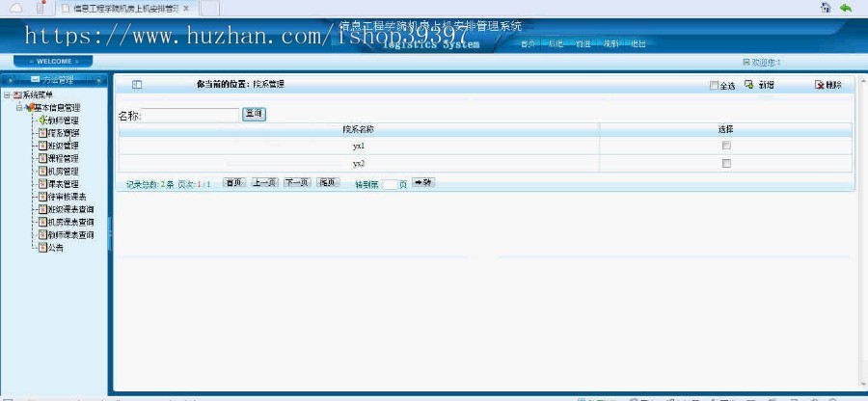The height and width of the screenshot is (401, 868).
Task: Select the yx2 department name cell
Action: (x=359, y=164)
